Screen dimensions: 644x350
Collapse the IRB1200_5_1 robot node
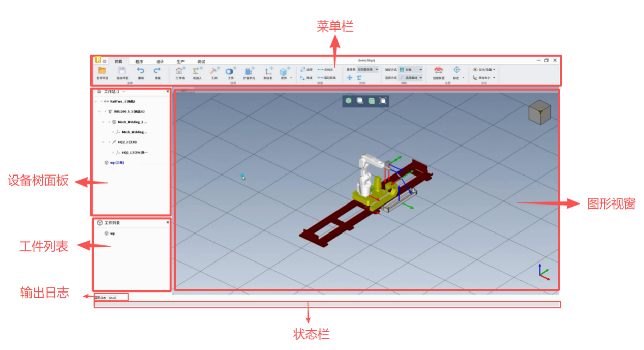point(99,111)
